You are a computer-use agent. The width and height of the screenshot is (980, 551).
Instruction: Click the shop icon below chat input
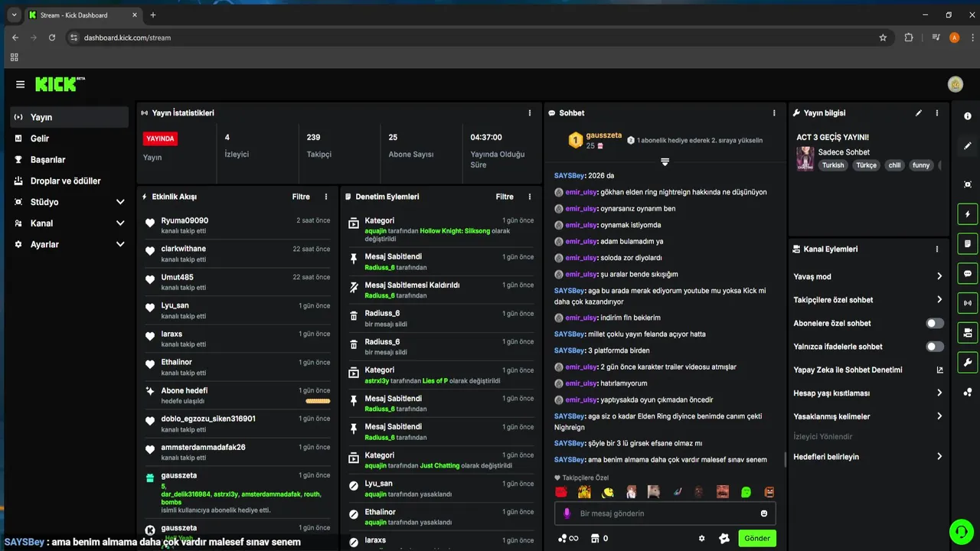coord(594,539)
